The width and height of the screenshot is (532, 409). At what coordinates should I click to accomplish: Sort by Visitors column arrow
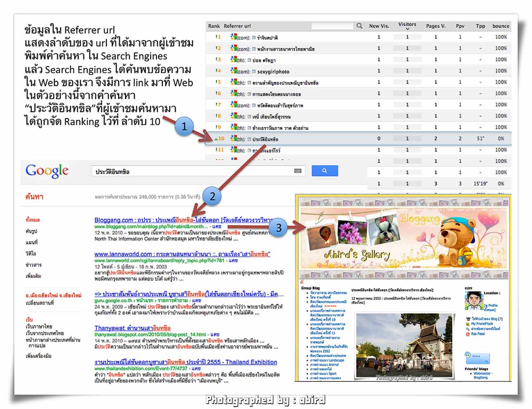(407, 29)
